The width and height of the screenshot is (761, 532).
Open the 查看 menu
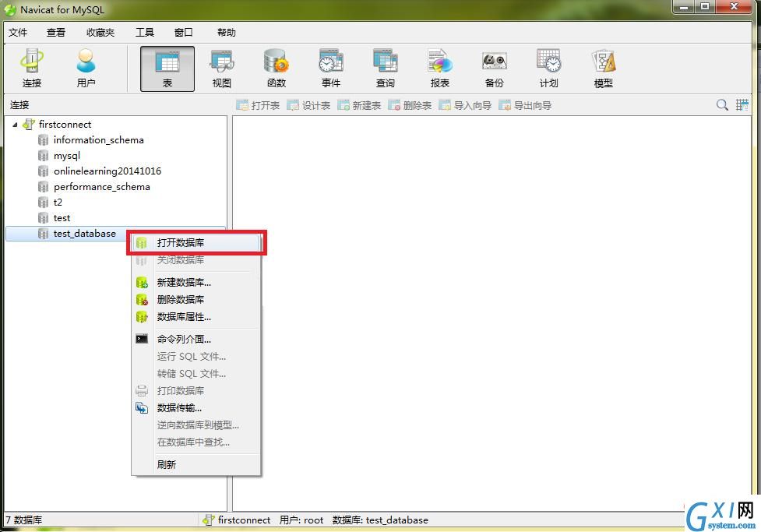56,33
